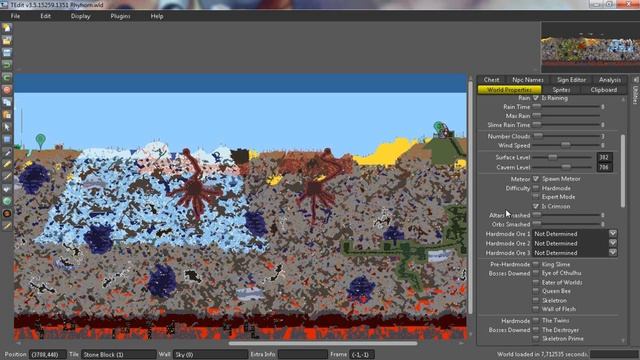Expand the collapsed Utilities side panel icon
The image size is (640, 360).
coord(636,80)
